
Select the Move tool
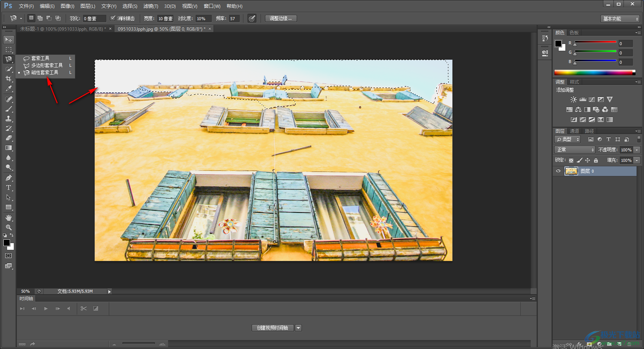click(9, 40)
